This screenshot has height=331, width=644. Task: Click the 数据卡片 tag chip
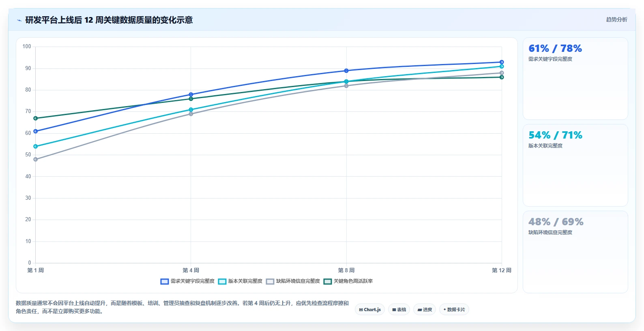point(454,310)
